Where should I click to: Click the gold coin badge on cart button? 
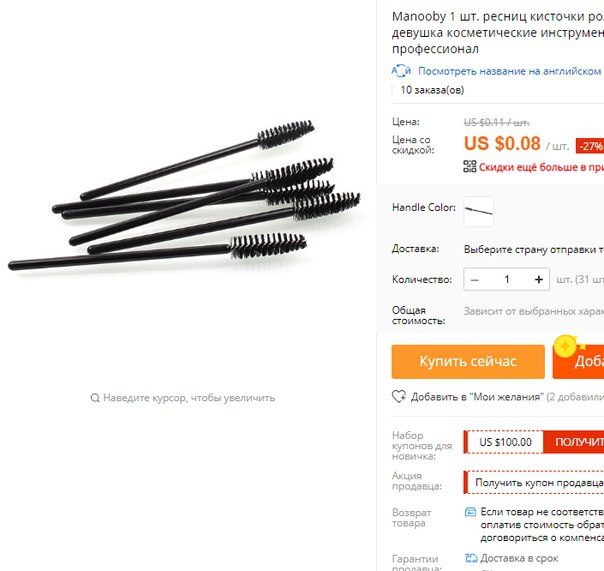tap(566, 346)
